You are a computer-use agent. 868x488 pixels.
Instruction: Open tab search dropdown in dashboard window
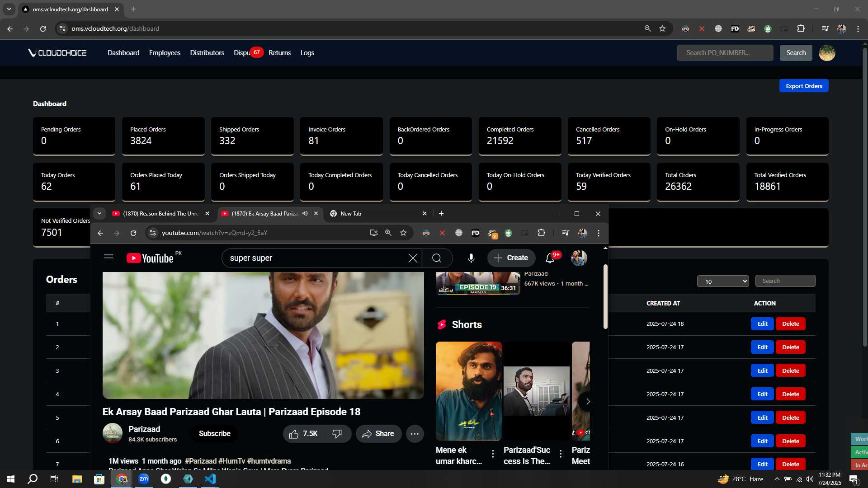point(9,9)
